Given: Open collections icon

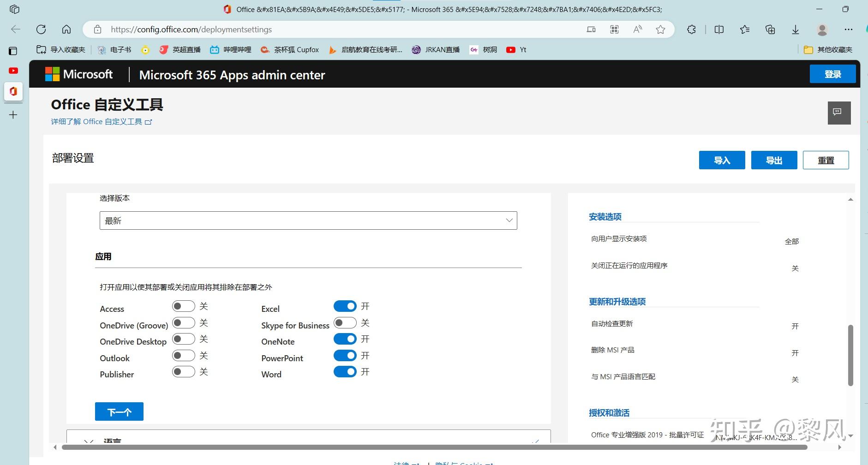Looking at the screenshot, I should tap(770, 30).
